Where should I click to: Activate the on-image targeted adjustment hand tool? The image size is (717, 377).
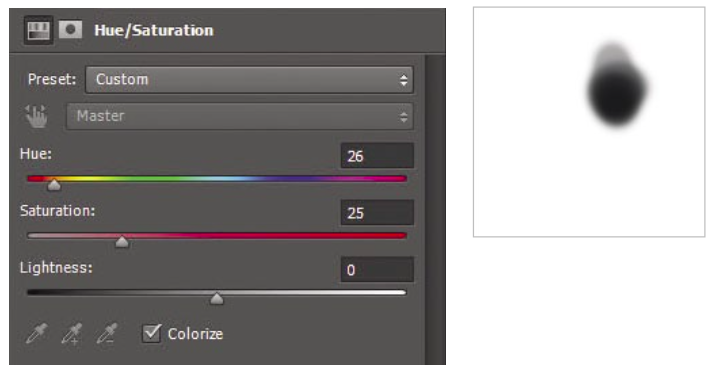36,116
